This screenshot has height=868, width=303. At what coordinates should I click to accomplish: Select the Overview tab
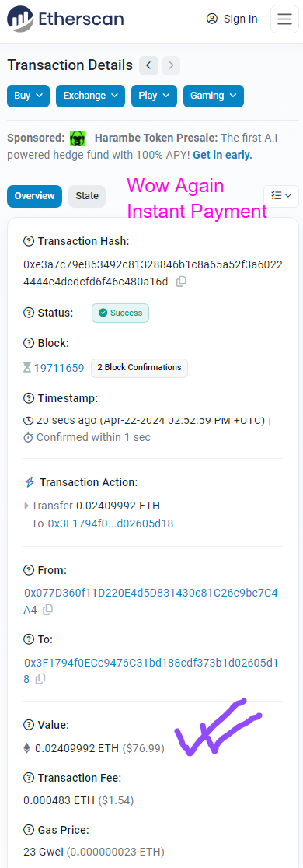pyautogui.click(x=34, y=196)
